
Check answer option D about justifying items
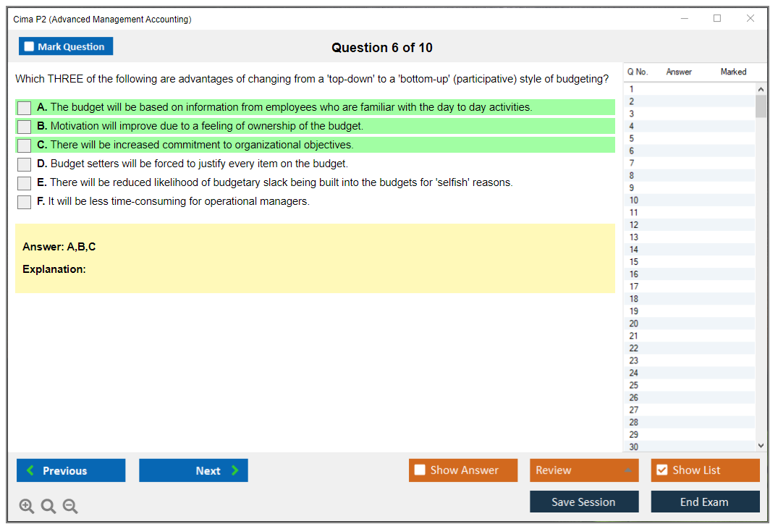(x=25, y=164)
